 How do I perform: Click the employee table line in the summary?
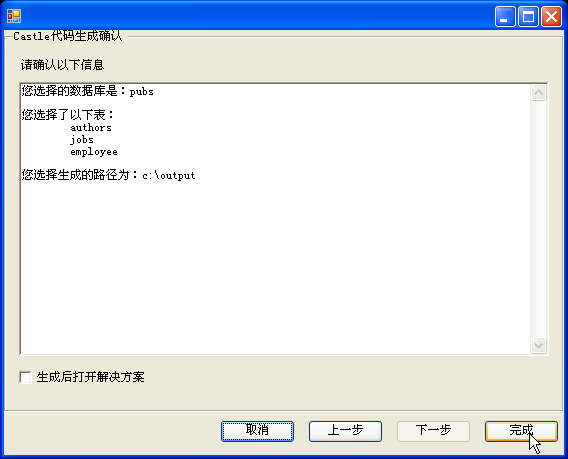(x=94, y=152)
